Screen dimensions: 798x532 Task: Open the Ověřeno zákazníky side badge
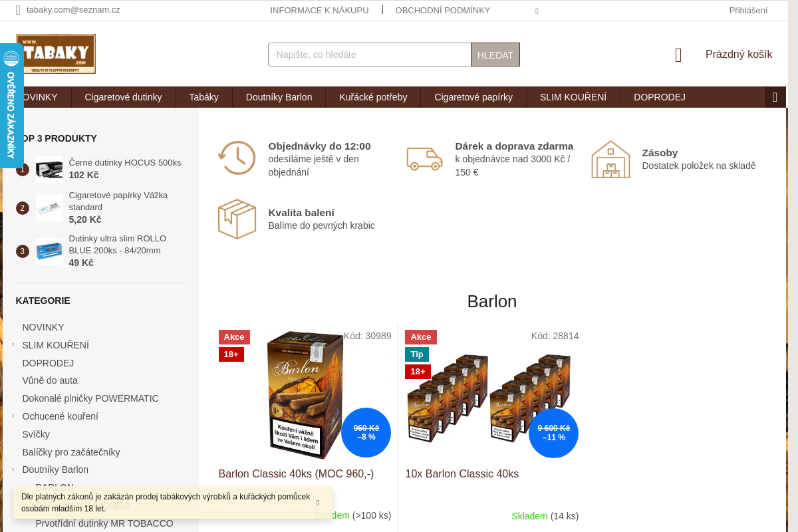tap(11, 106)
